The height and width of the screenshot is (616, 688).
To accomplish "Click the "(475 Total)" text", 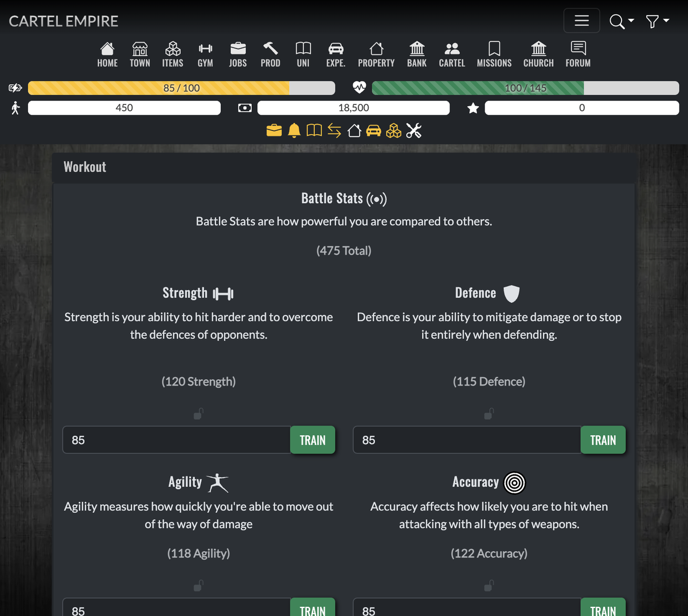I will coord(344,251).
